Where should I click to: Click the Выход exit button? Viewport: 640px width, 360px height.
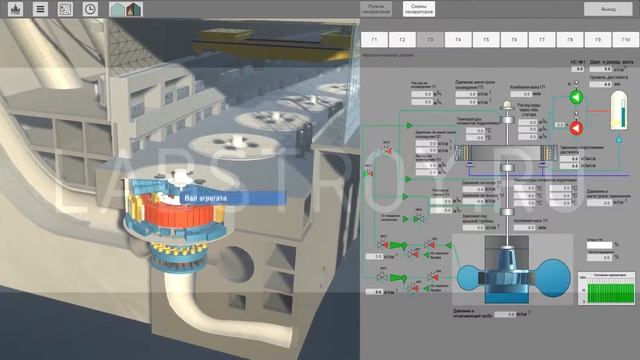[608, 9]
